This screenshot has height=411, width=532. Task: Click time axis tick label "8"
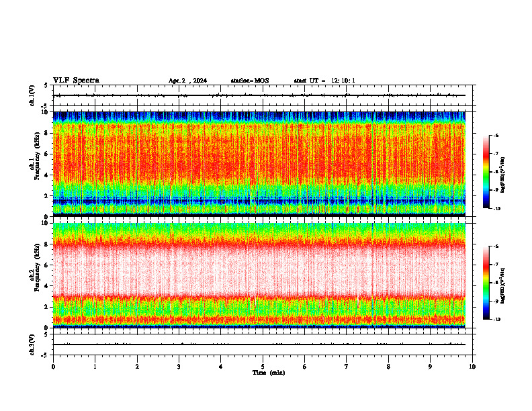point(388,367)
